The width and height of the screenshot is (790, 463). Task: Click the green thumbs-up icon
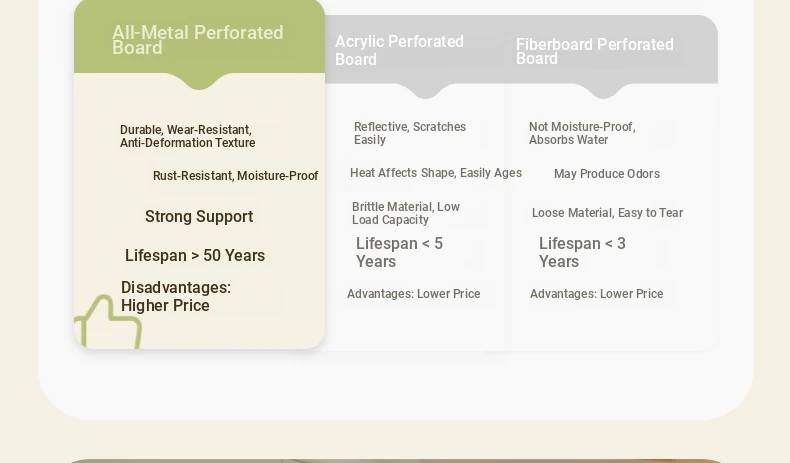pos(108,322)
